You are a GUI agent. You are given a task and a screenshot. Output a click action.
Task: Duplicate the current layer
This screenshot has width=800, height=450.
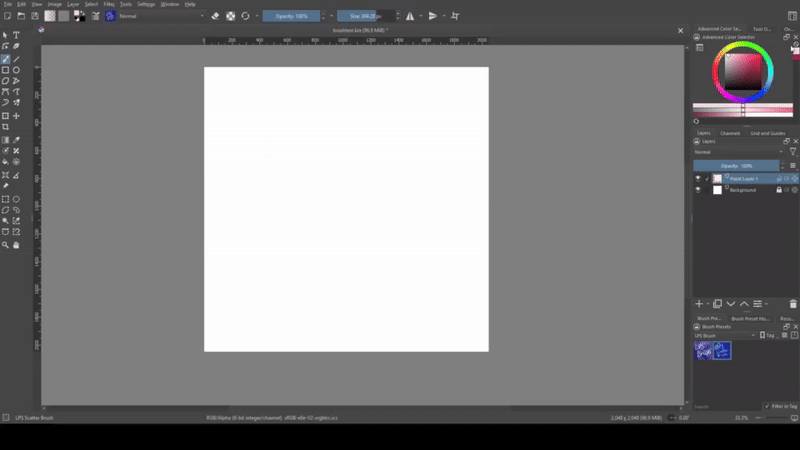coord(717,303)
